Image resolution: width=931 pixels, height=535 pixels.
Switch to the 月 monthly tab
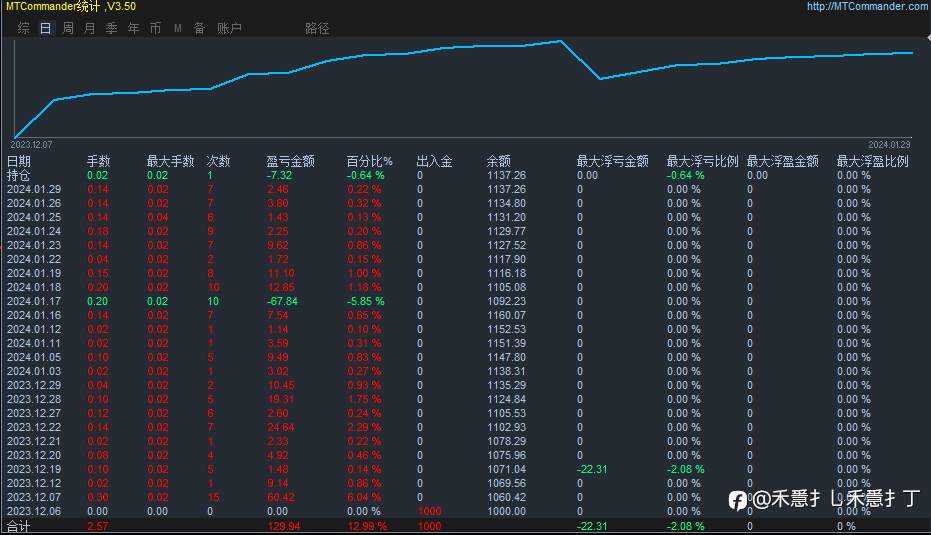coord(90,28)
